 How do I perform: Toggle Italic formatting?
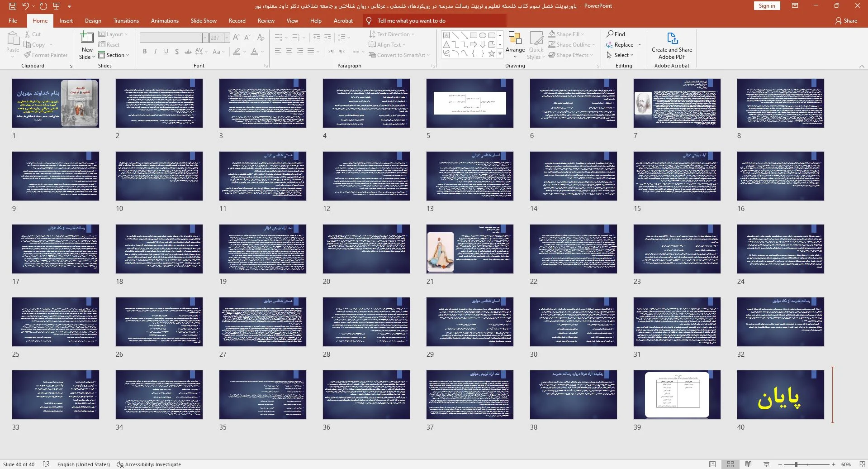point(155,52)
